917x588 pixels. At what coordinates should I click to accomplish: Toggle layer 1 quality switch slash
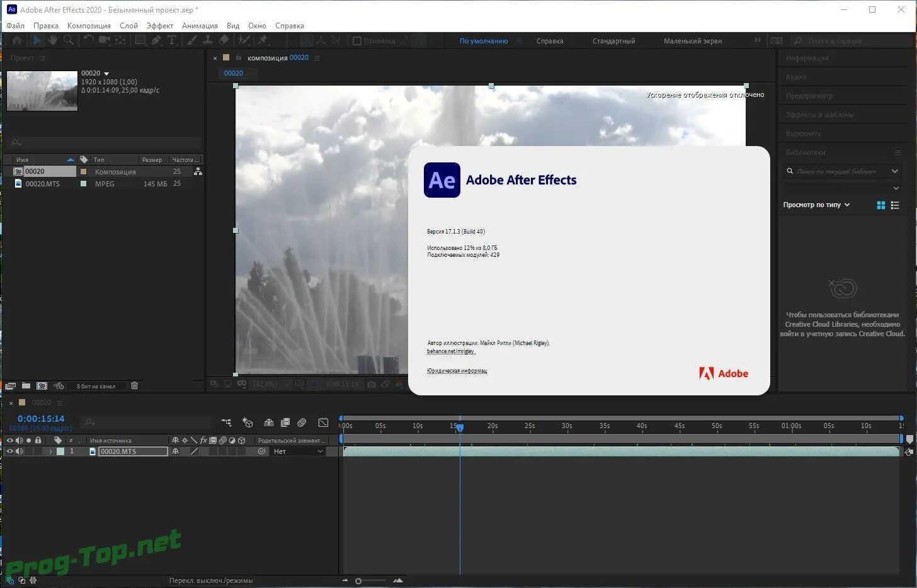(x=194, y=451)
